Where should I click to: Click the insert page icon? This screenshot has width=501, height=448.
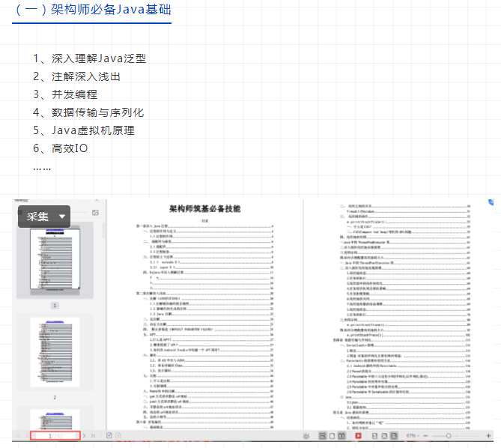pos(109,435)
